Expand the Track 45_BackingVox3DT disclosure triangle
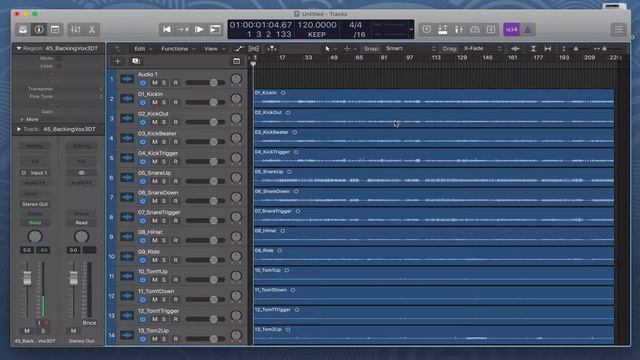 19,129
